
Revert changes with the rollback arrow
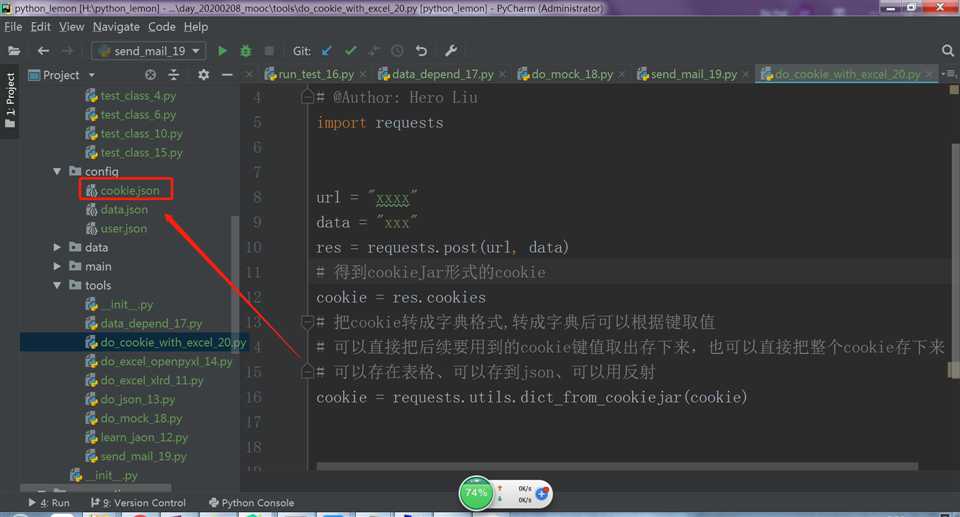point(421,51)
